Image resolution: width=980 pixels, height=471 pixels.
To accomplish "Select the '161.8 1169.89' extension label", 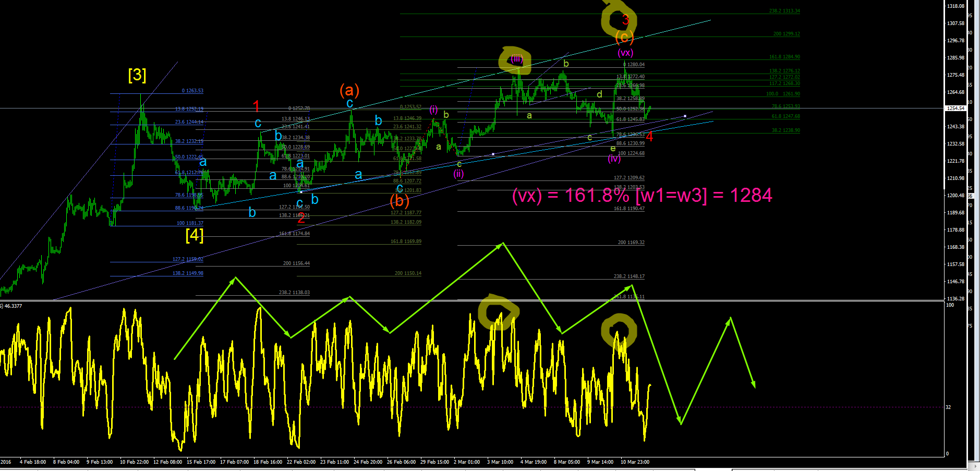I will click(x=406, y=241).
